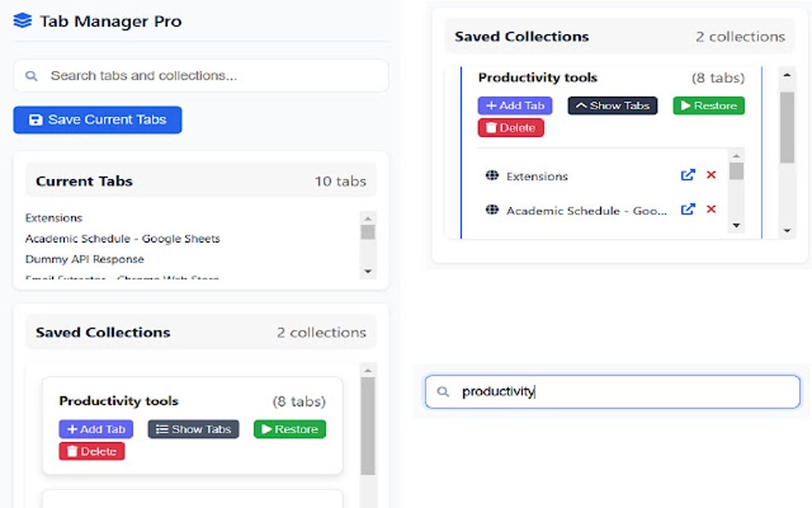Click the red X beside the Extensions entry
This screenshot has width=812, height=508.
pyautogui.click(x=711, y=175)
